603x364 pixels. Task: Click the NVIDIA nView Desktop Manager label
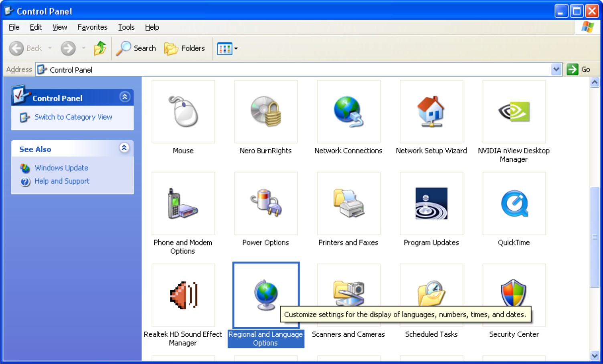point(514,155)
